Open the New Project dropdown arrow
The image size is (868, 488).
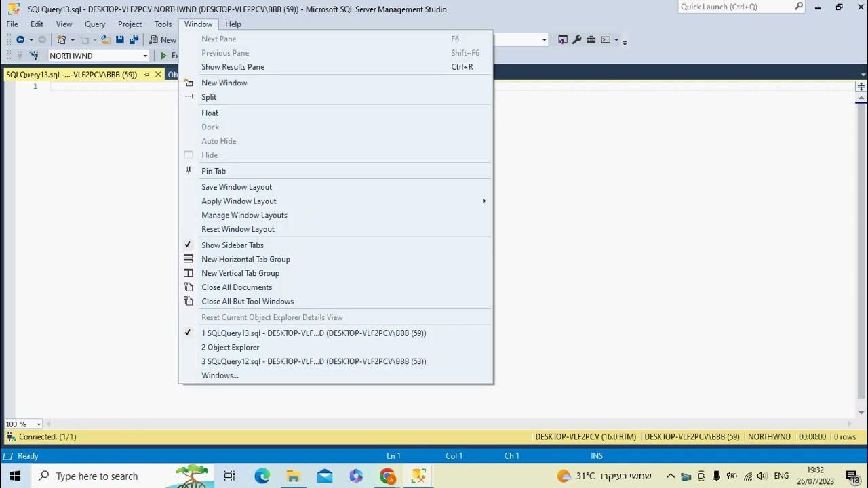pyautogui.click(x=73, y=40)
